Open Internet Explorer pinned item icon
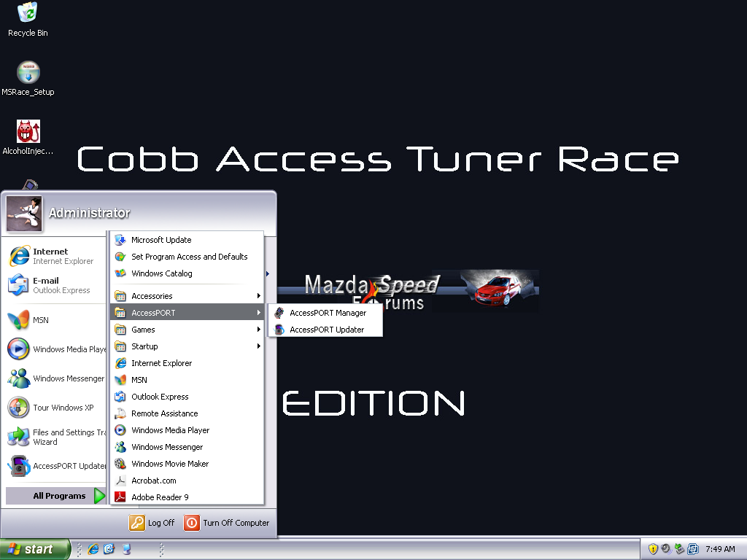The height and width of the screenshot is (560, 747). click(x=20, y=256)
